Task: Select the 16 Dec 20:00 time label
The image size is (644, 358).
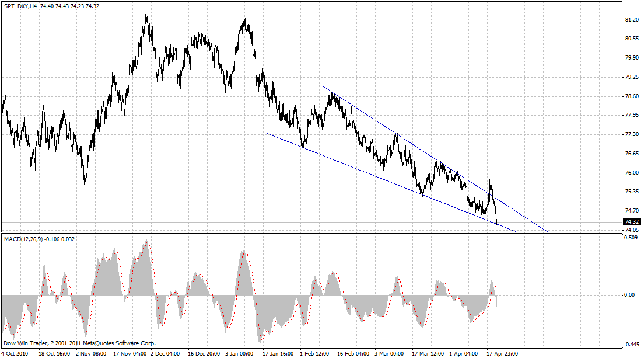Action: click(204, 353)
